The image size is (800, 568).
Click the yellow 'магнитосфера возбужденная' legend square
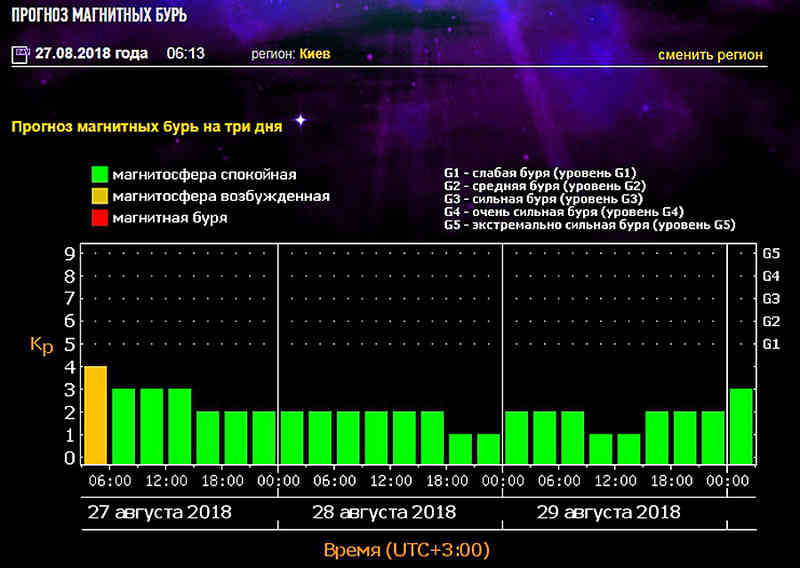point(99,196)
